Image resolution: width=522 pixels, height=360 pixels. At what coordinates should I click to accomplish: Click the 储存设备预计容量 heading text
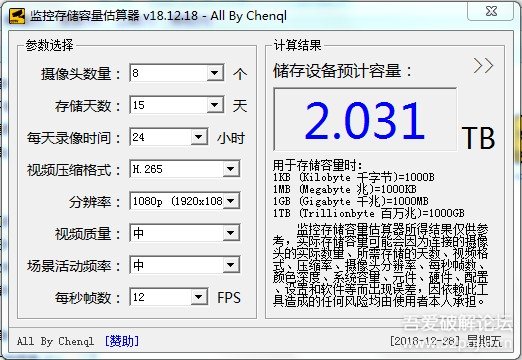pyautogui.click(x=342, y=71)
